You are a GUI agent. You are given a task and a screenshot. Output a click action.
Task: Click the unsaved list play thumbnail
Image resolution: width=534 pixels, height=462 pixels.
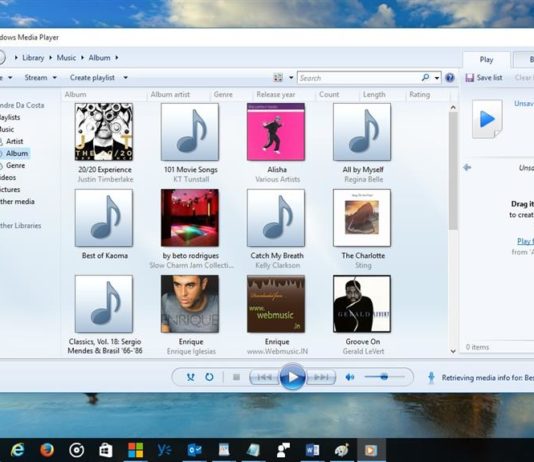(487, 120)
